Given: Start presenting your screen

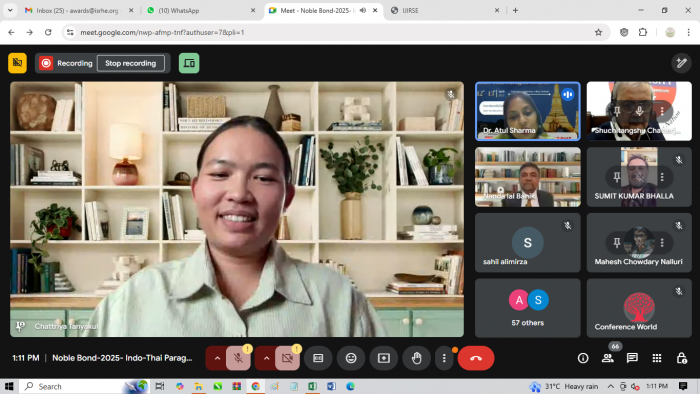Looking at the screenshot, I should pyautogui.click(x=383, y=358).
